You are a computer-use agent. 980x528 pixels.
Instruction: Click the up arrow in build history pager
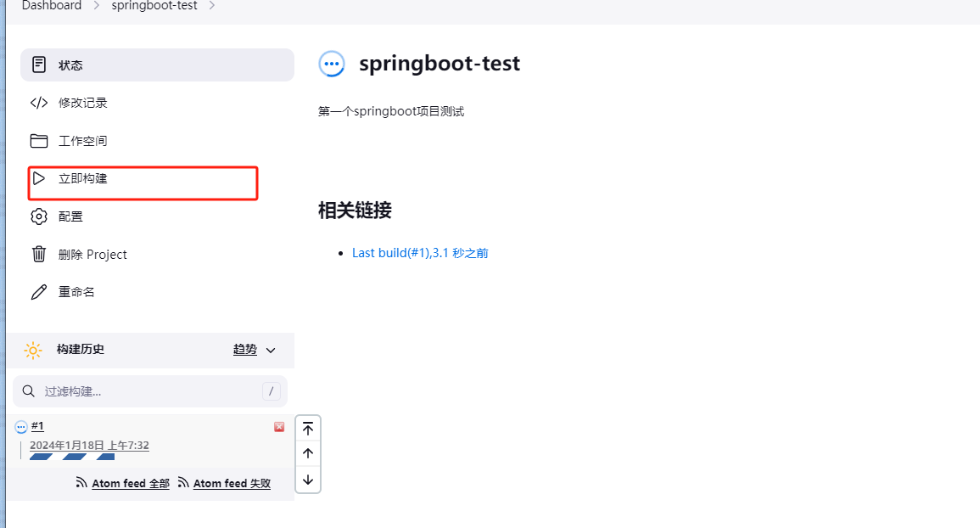point(307,453)
